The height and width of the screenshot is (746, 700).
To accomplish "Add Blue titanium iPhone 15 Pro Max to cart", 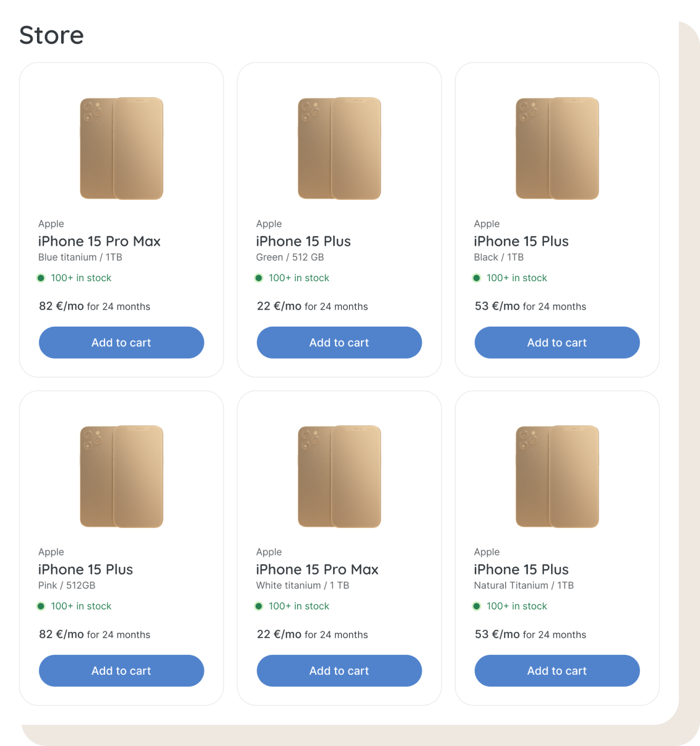I will click(x=121, y=342).
